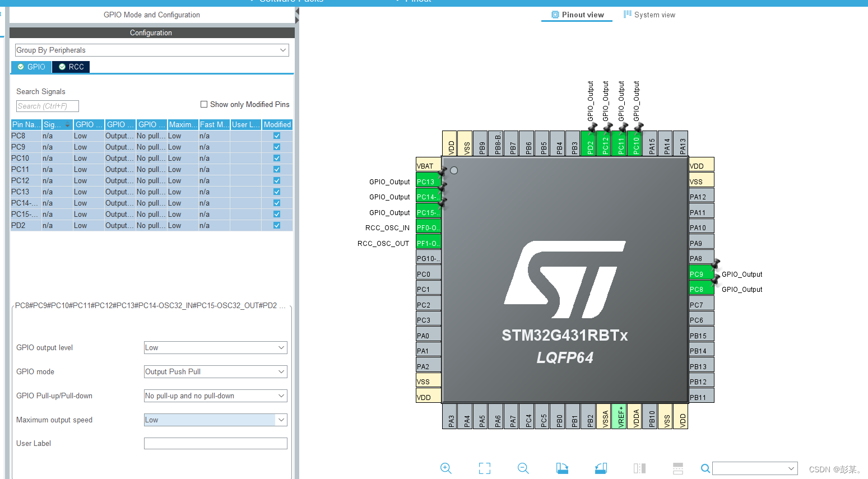Enable Show only Modified Pins

coord(204,104)
